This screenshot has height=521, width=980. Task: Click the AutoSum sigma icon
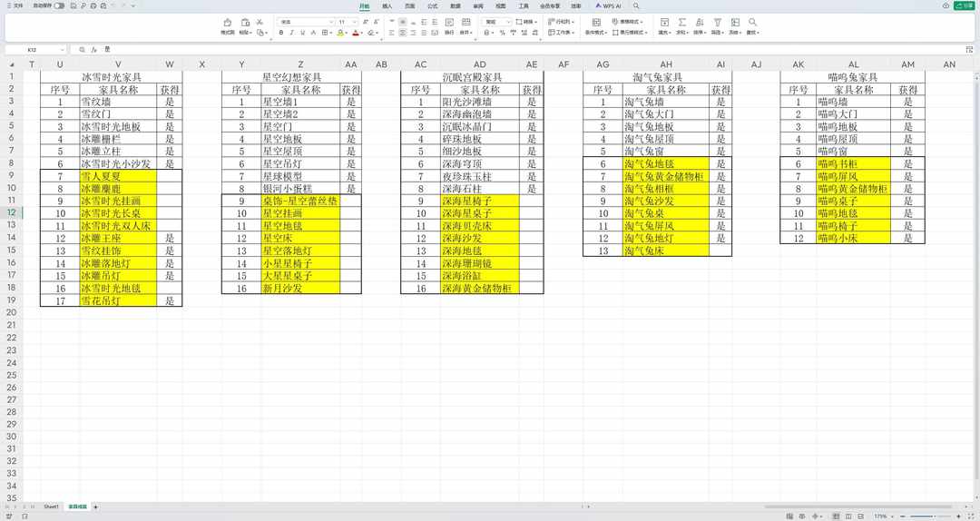click(681, 23)
